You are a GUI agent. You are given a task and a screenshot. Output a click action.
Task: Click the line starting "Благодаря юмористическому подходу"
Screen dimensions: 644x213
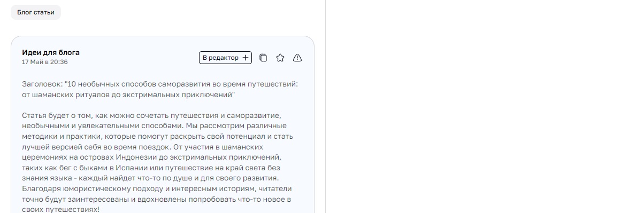[157, 188]
